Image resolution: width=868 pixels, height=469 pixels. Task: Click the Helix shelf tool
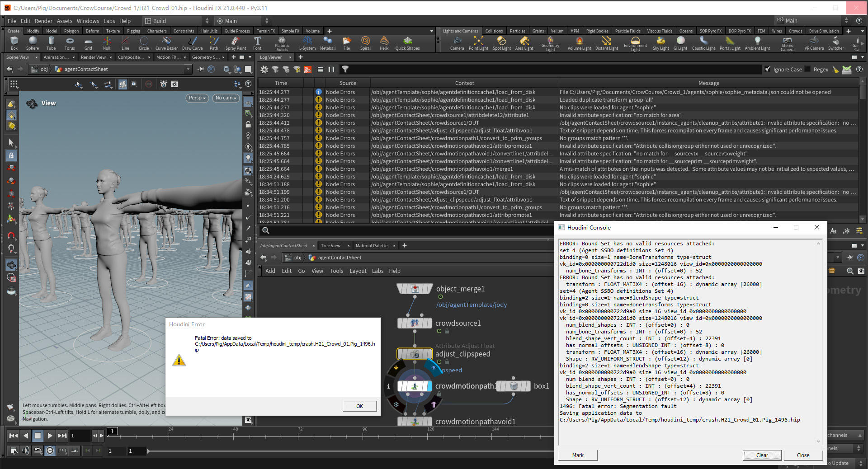(384, 43)
